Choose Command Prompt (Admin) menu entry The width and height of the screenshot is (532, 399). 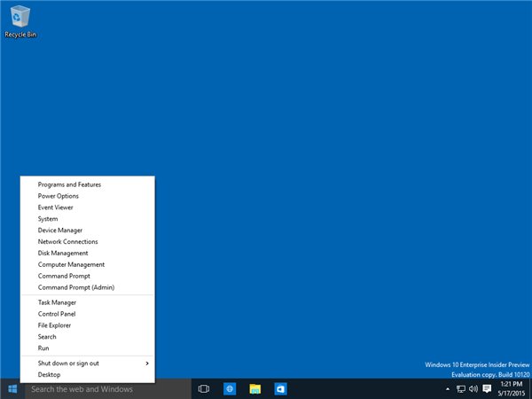[75, 287]
